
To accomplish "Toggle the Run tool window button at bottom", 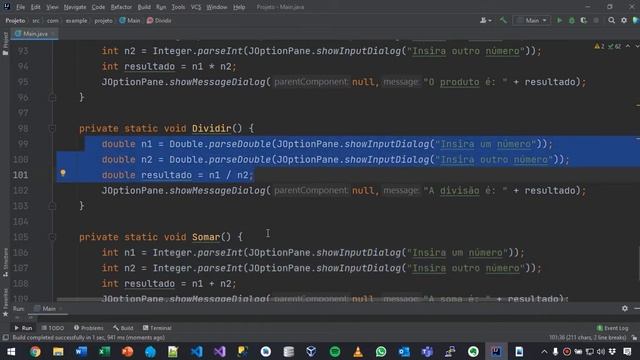I will (23, 328).
